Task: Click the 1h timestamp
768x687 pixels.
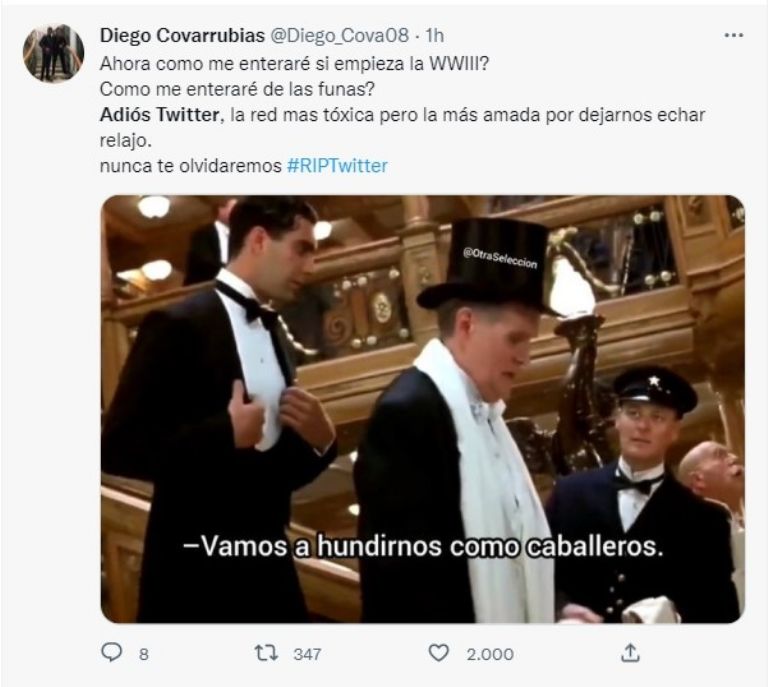Action: click(434, 35)
